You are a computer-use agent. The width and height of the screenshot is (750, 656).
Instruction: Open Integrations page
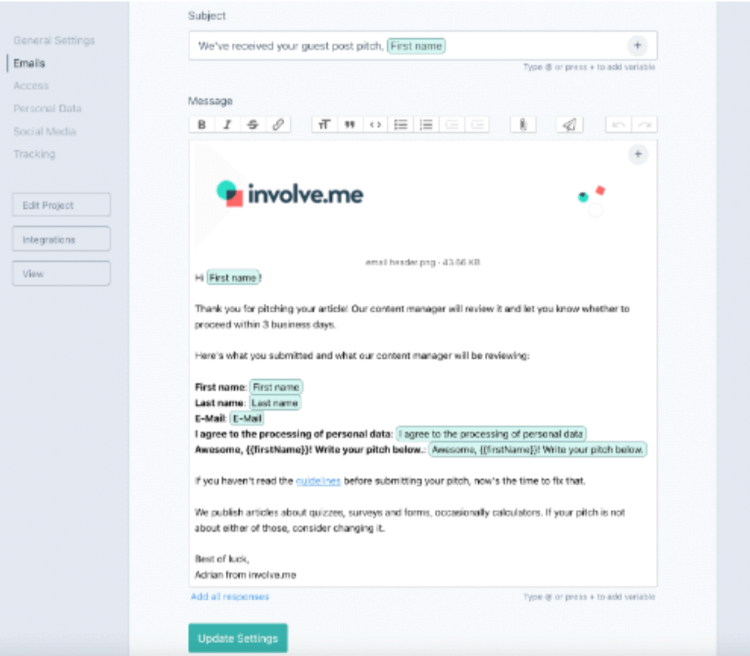[61, 239]
